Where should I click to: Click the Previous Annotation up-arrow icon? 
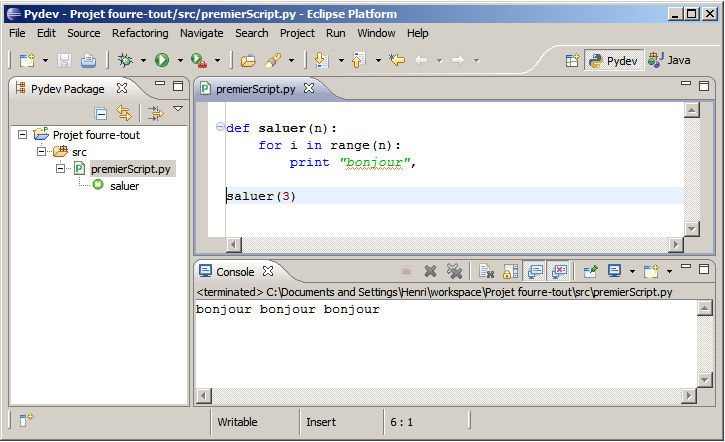click(x=359, y=60)
